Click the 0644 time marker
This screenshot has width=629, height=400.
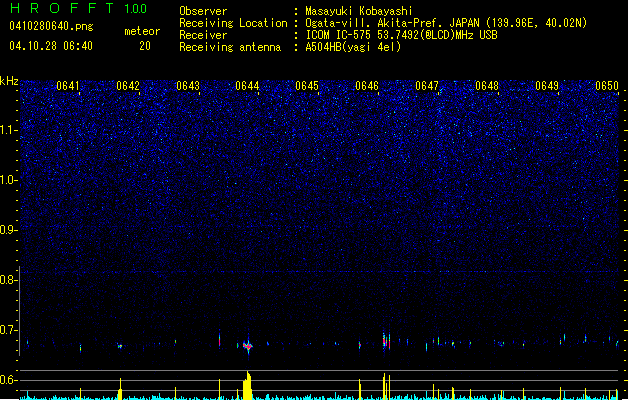(247, 86)
